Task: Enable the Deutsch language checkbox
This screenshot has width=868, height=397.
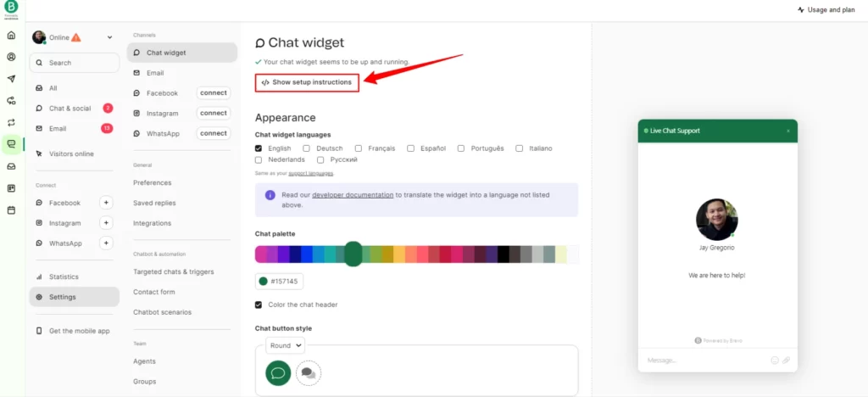Action: (x=306, y=148)
